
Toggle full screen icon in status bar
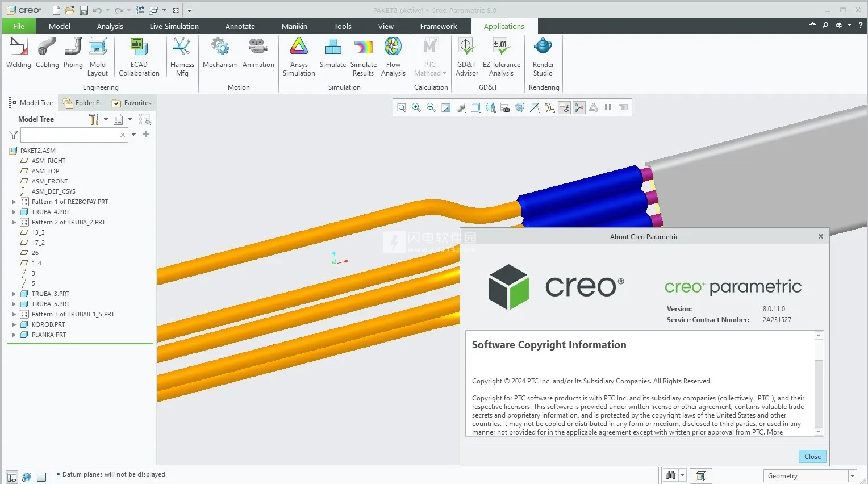point(41,477)
